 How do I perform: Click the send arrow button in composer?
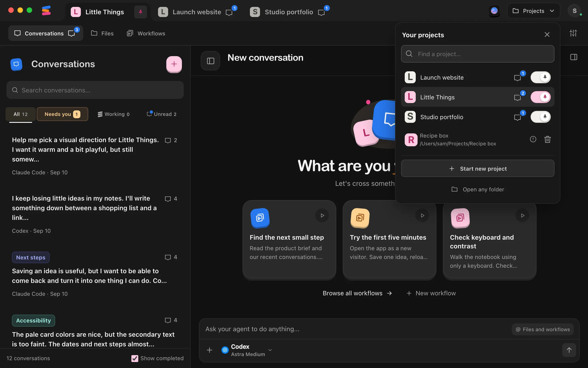coord(569,350)
